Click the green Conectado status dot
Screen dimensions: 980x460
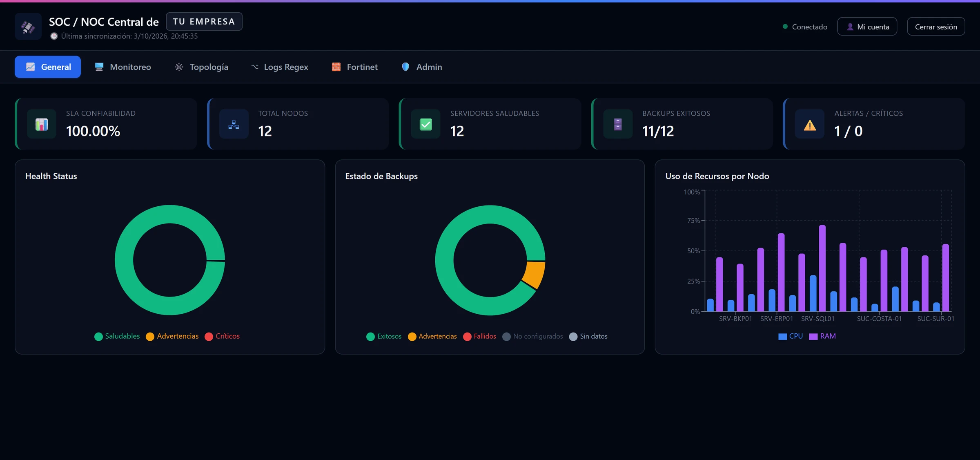click(x=785, y=27)
